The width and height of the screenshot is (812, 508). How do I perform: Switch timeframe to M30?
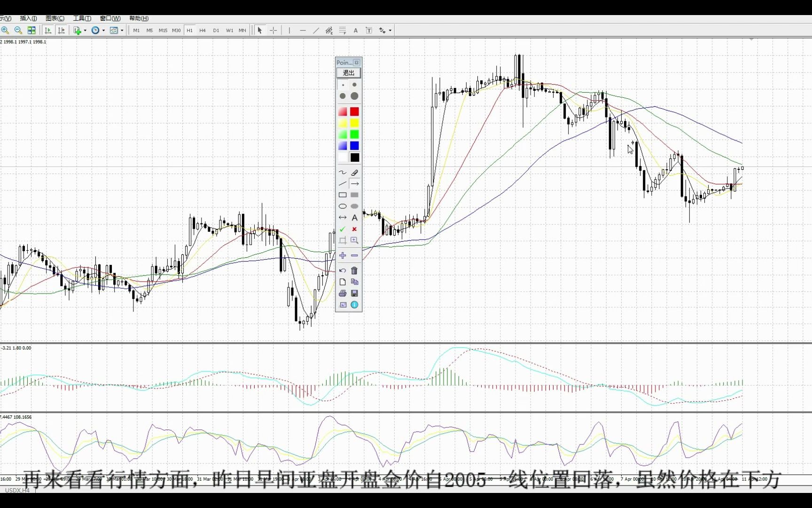click(x=176, y=30)
